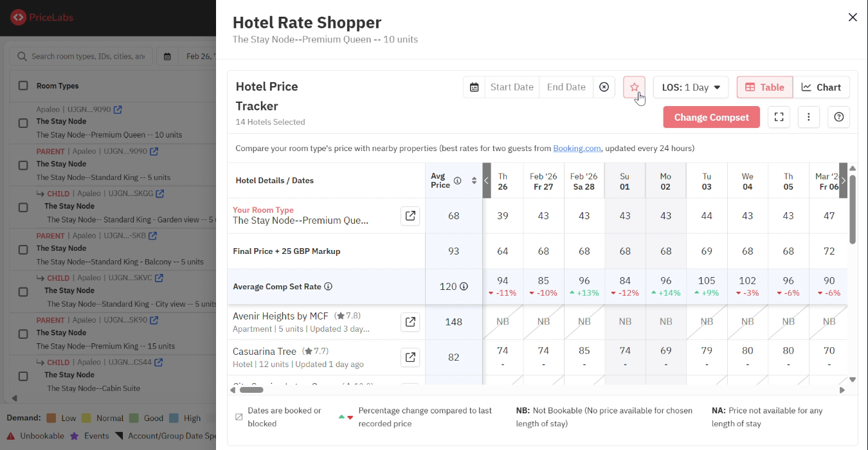Open the three-dot more options menu
The height and width of the screenshot is (450, 868).
point(808,117)
